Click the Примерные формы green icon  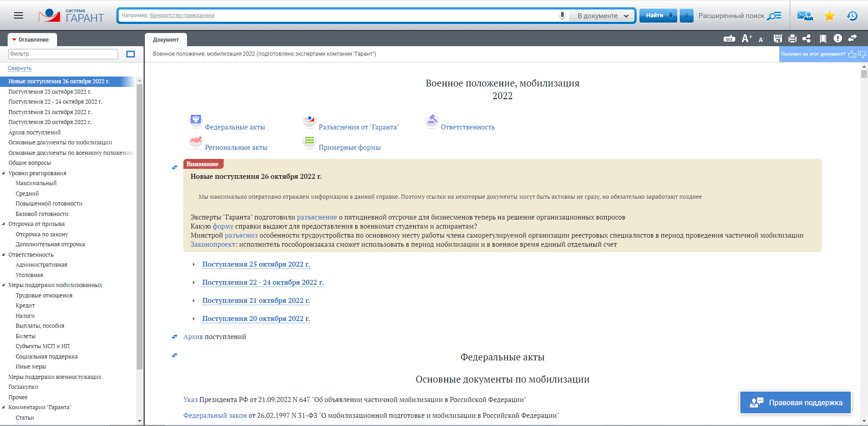coord(309,141)
